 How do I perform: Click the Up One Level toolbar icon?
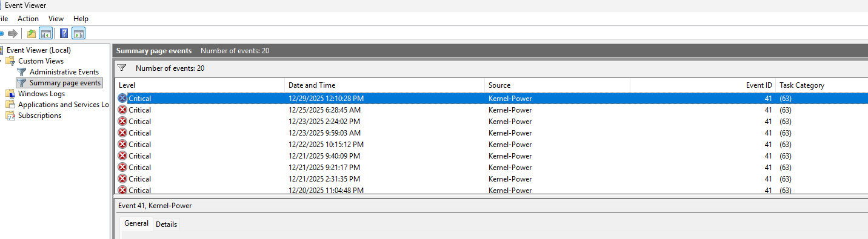(32, 33)
